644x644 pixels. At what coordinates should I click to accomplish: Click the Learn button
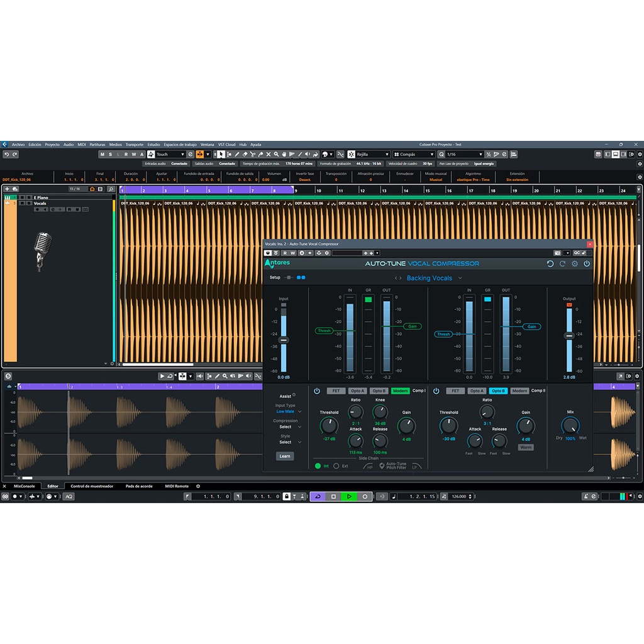(285, 456)
